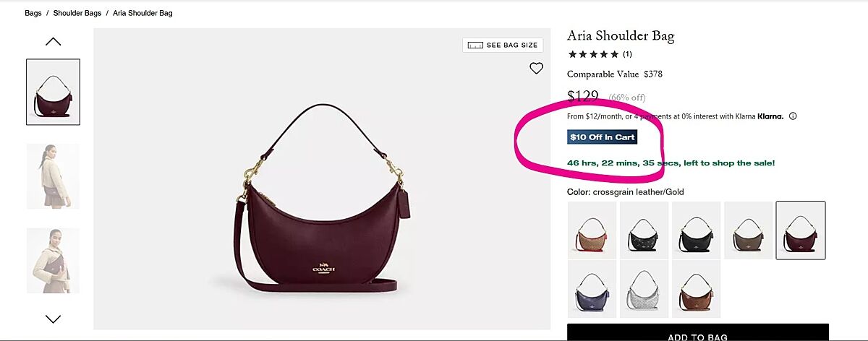Select the first burgundy bag thumbnail
The image size is (868, 341).
click(x=53, y=92)
